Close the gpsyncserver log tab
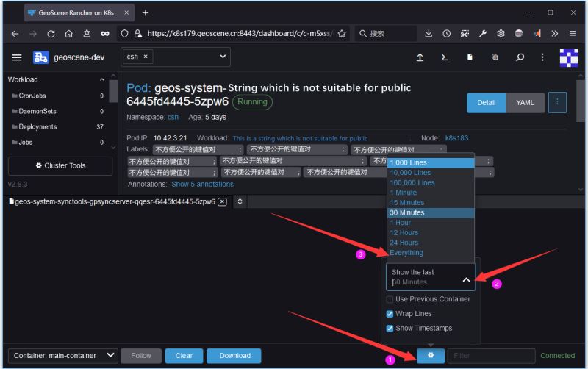The width and height of the screenshot is (588, 369). pos(222,201)
